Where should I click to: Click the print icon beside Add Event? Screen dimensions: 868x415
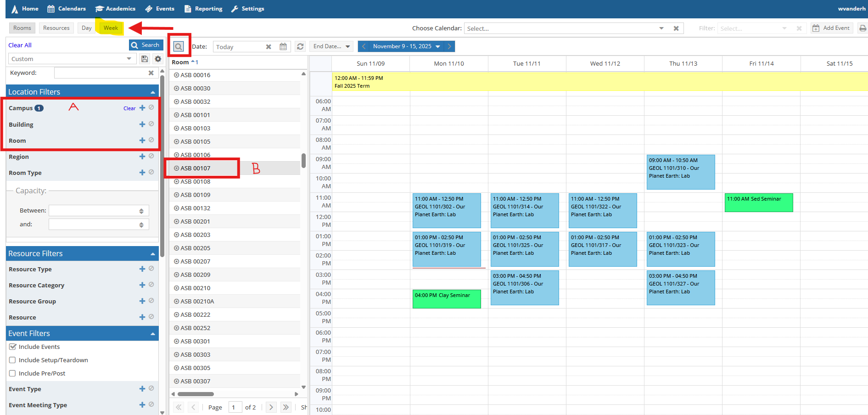click(863, 28)
